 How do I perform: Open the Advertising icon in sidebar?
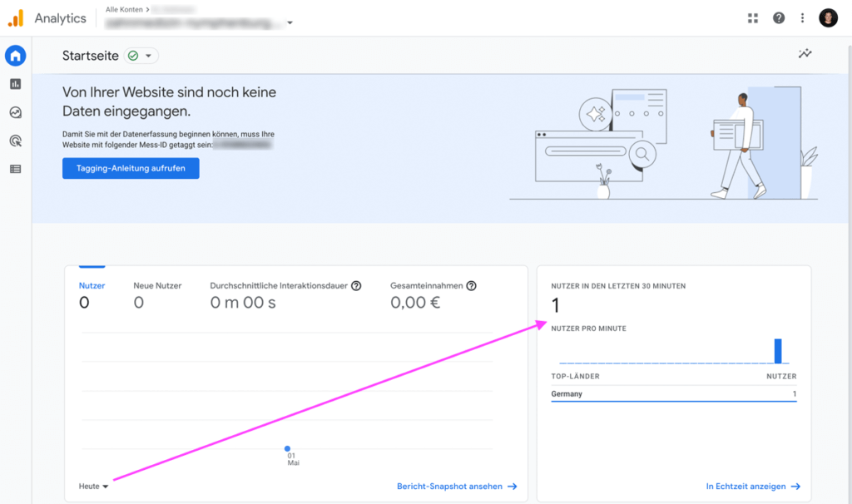[x=15, y=141]
